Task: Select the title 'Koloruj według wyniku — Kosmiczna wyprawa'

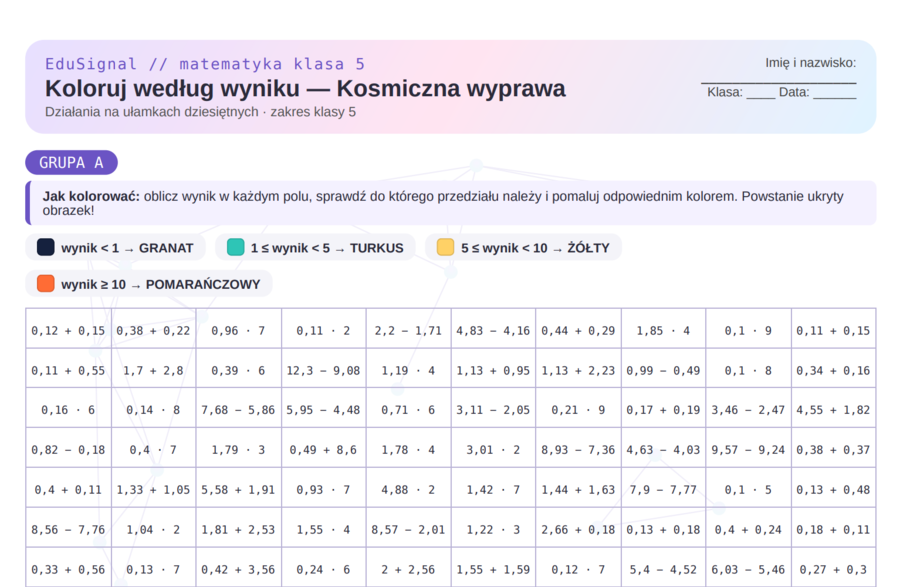Action: tap(305, 88)
